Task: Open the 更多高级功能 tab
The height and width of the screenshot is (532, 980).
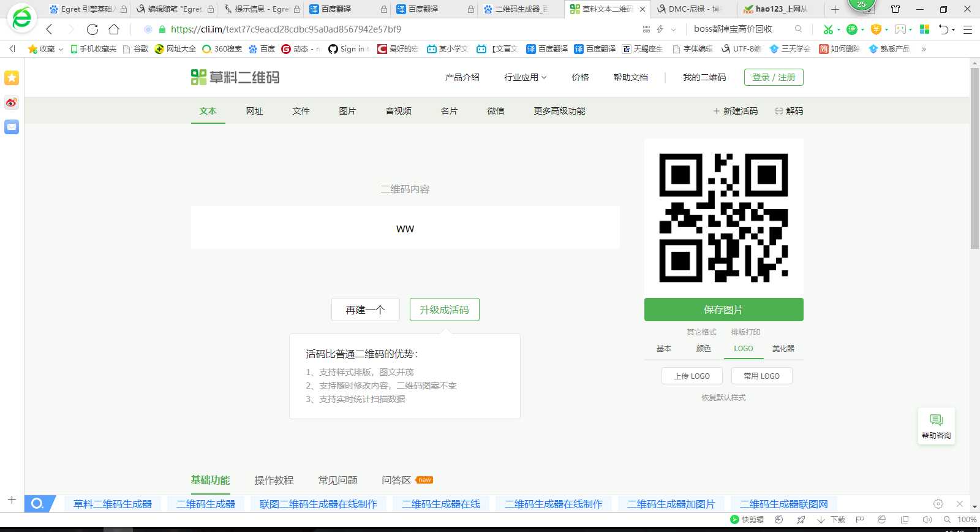Action: 560,111
